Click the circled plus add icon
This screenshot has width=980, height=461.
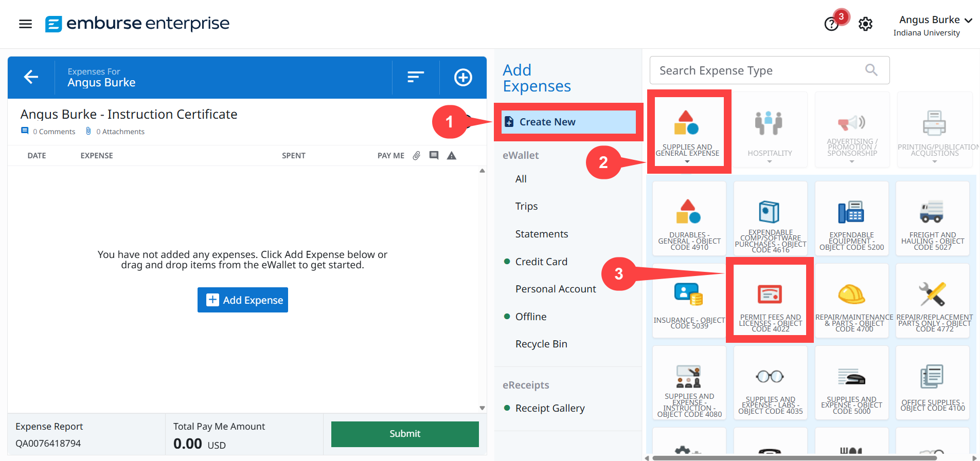tap(462, 77)
